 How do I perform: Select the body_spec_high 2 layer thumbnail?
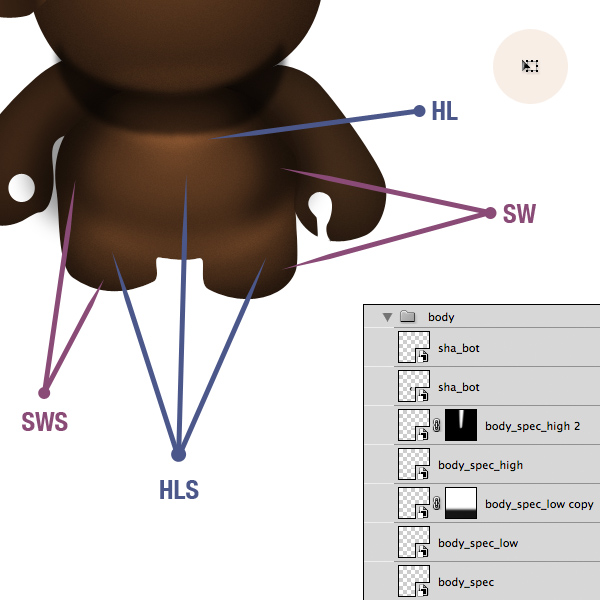pyautogui.click(x=414, y=425)
